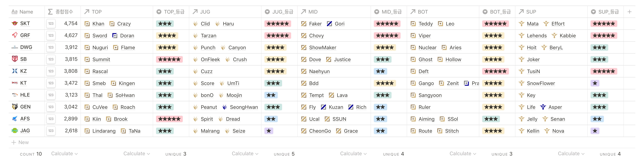Click the MID column header
The width and height of the screenshot is (644, 161).
313,12
